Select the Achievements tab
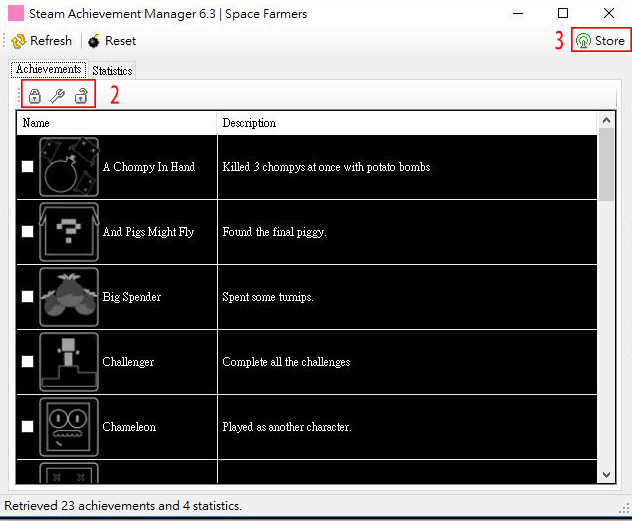 coord(48,69)
